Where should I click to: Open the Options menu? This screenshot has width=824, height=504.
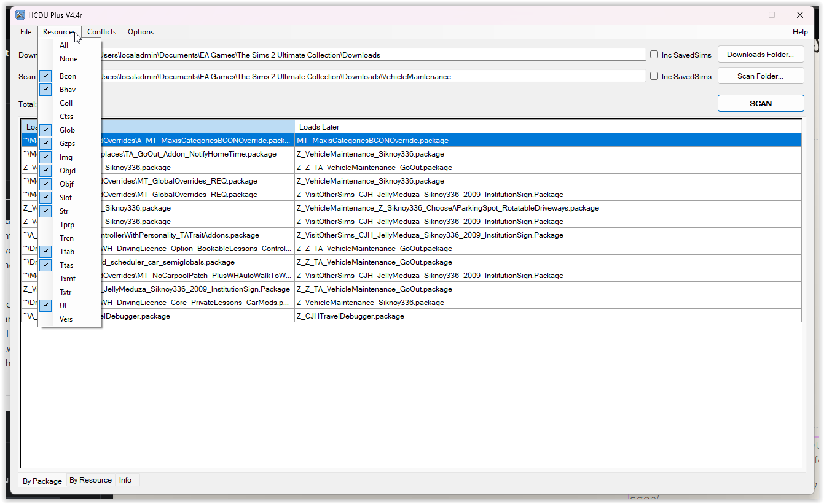140,31
